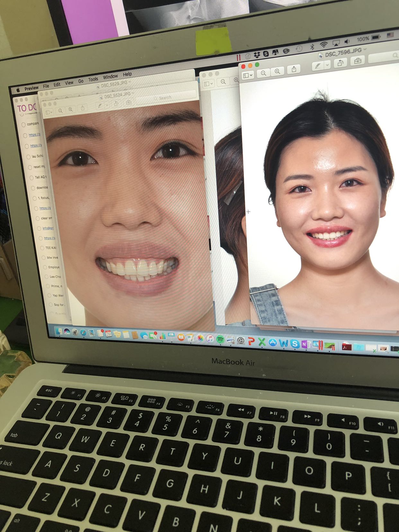
Task: Open the 'info@pri' email link in to-do list
Action: [48, 228]
